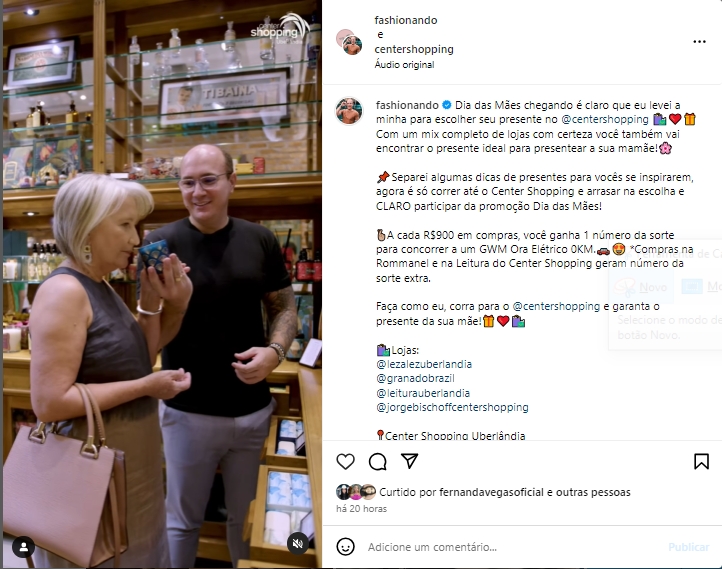The height and width of the screenshot is (569, 722).
Task: Show tagged people icon on video
Action: coord(23,547)
